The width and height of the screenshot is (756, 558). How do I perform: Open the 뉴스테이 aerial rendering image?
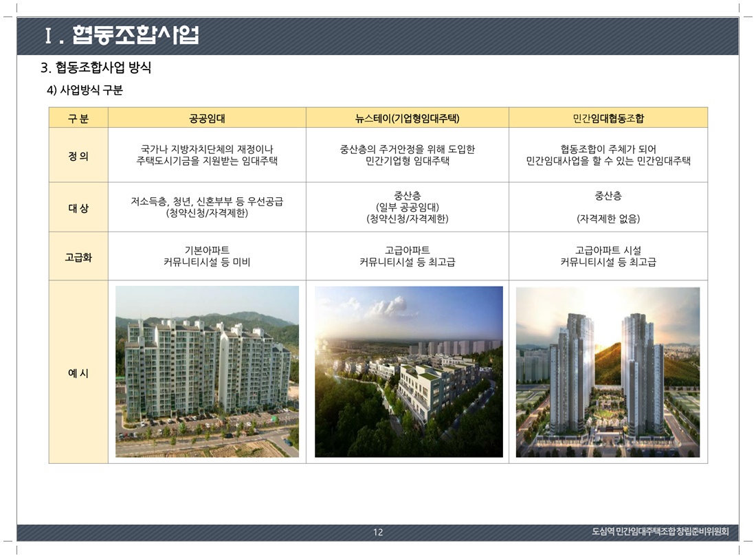409,372
